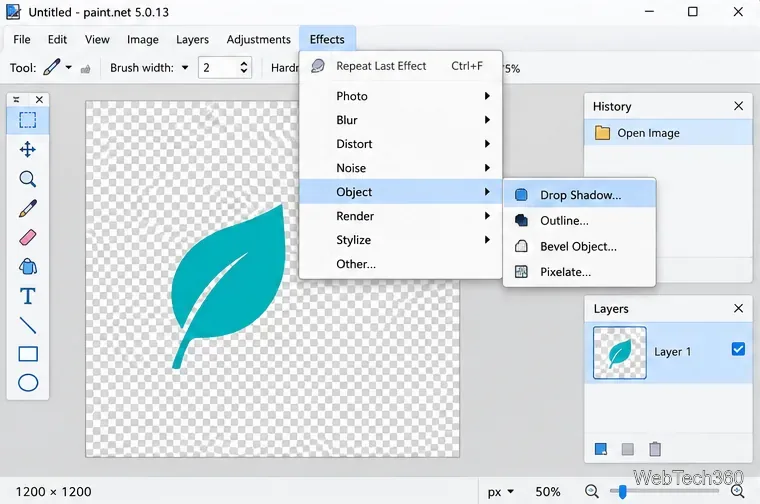Open the Image menu
The height and width of the screenshot is (504, 760).
(x=142, y=39)
